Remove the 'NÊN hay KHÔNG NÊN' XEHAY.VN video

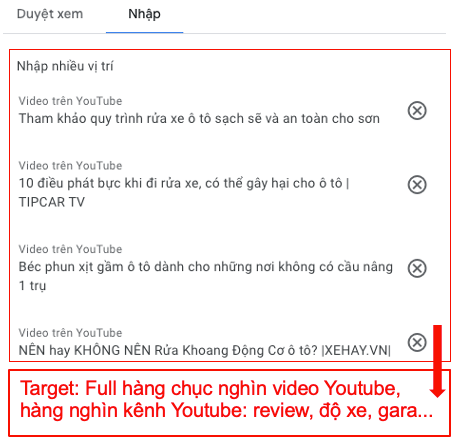(x=417, y=342)
